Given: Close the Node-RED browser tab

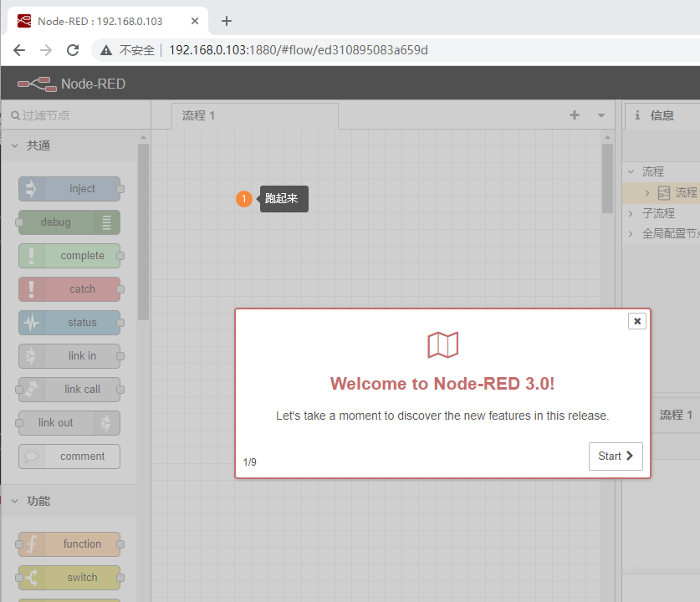Looking at the screenshot, I should (195, 21).
